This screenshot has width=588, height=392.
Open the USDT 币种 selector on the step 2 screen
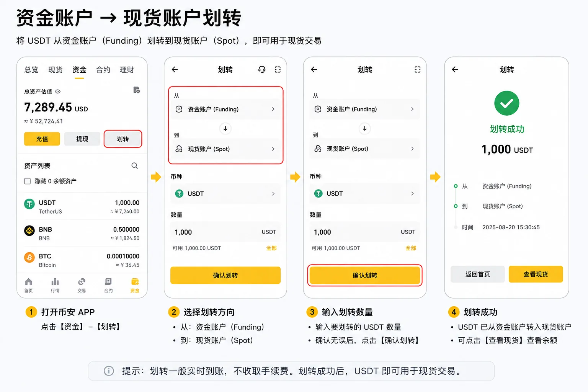click(225, 194)
